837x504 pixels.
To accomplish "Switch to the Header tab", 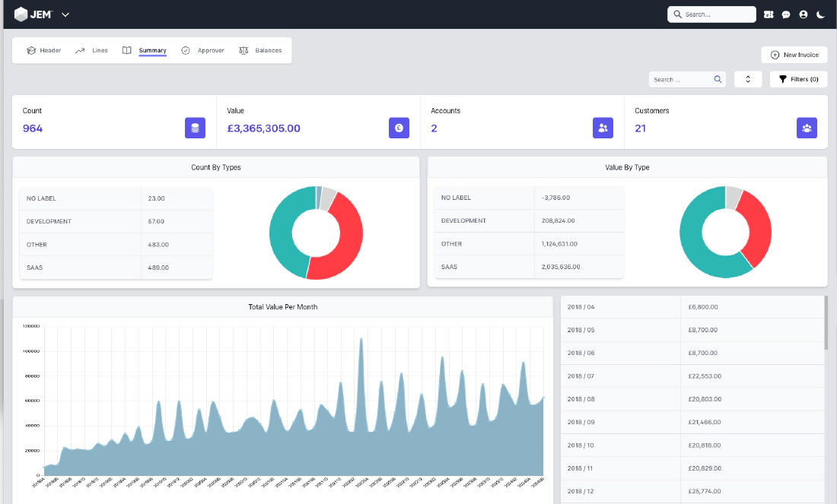I will coord(44,50).
